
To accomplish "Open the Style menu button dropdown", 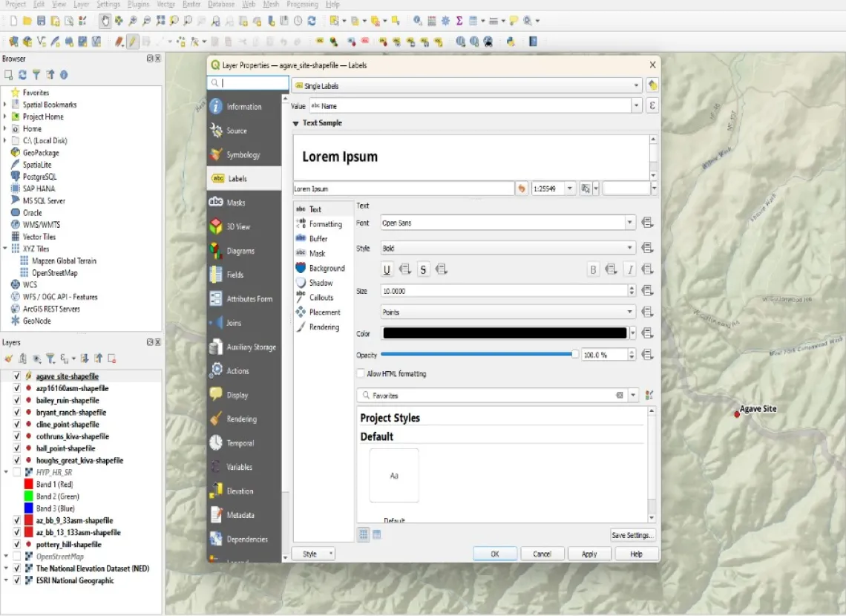I will pos(313,554).
